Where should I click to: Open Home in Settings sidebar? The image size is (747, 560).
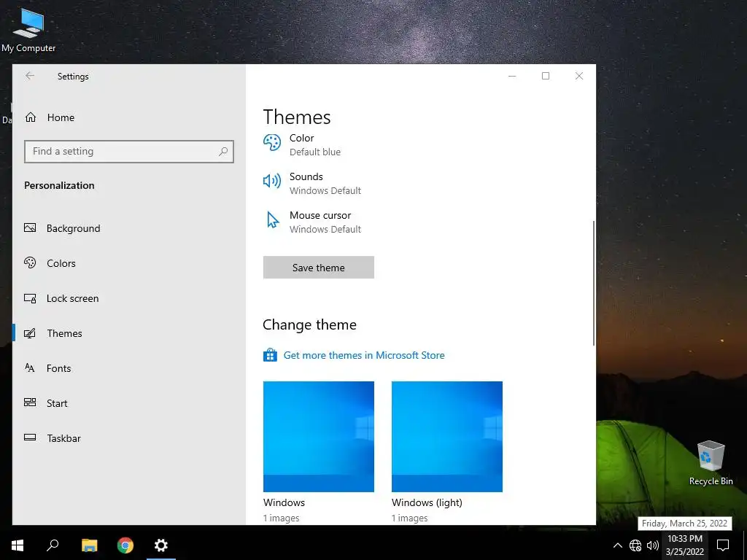click(128, 117)
